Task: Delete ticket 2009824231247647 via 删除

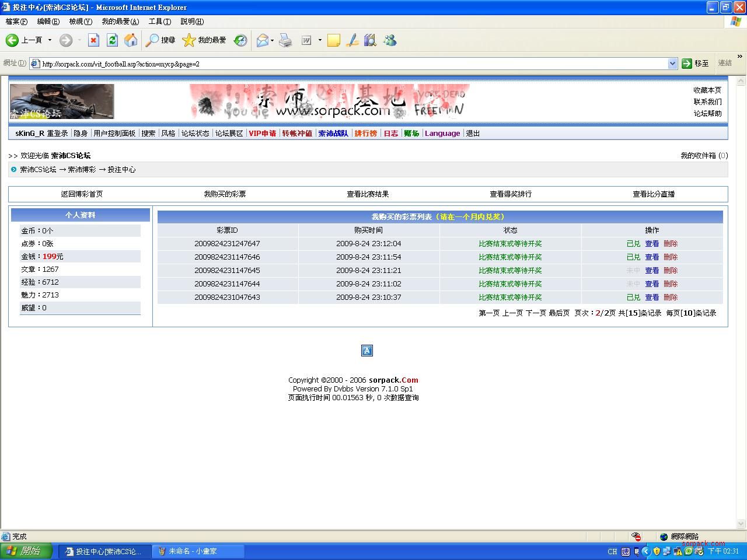Action: (671, 244)
